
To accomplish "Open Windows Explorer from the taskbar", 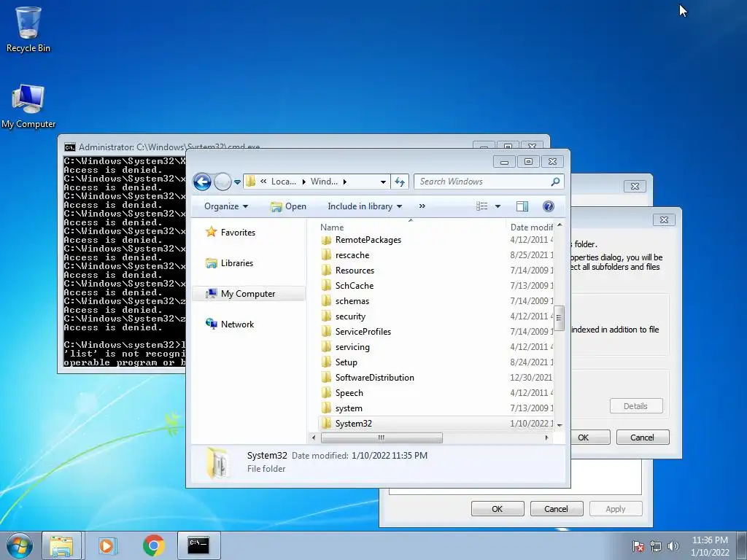I will click(x=62, y=545).
